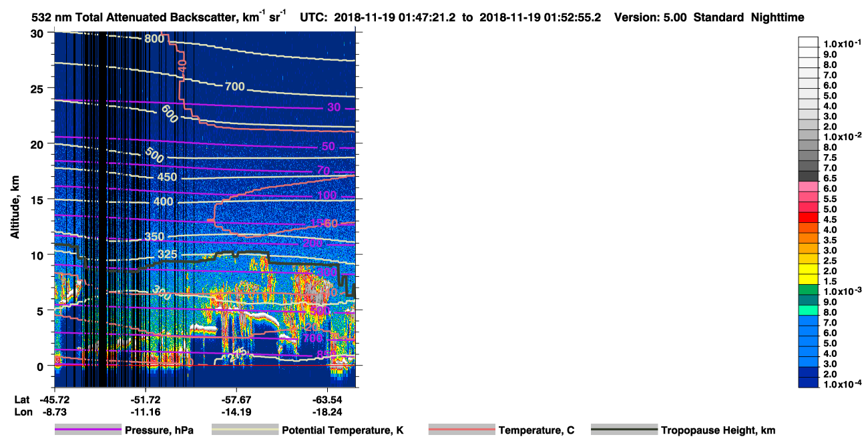Viewport: 868px width, 445px height.
Task: Click the 'Lon' row label
Action: coord(22,412)
